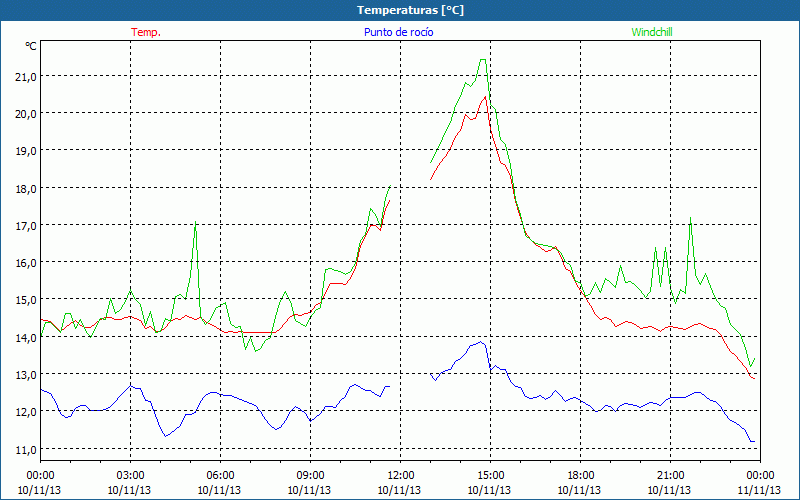The height and width of the screenshot is (500, 800).
Task: Click the 19,0 y-axis value
Action: [25, 151]
